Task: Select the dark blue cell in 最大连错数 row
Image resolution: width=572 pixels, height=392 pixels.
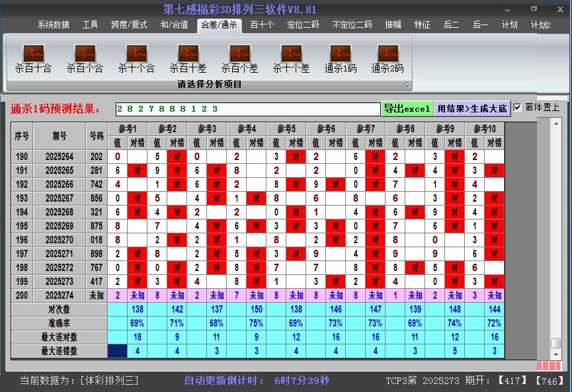Action: pyautogui.click(x=117, y=351)
